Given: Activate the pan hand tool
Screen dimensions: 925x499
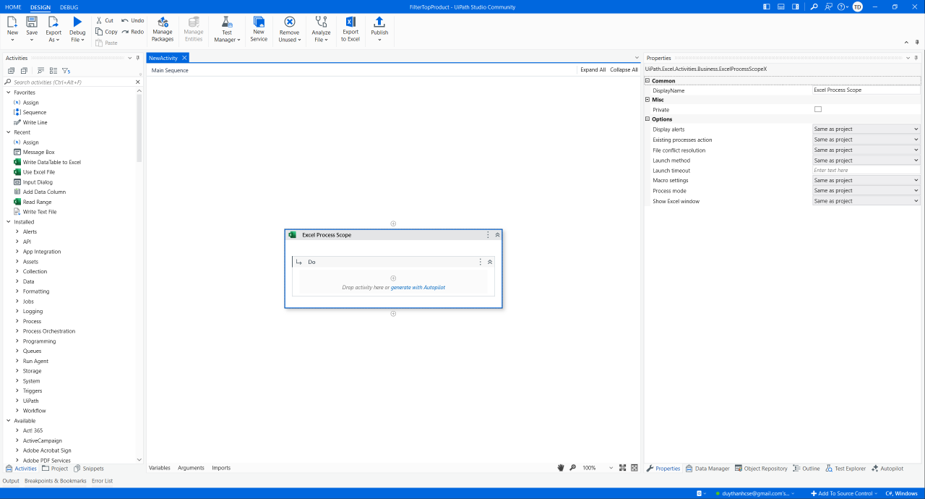Looking at the screenshot, I should point(560,468).
